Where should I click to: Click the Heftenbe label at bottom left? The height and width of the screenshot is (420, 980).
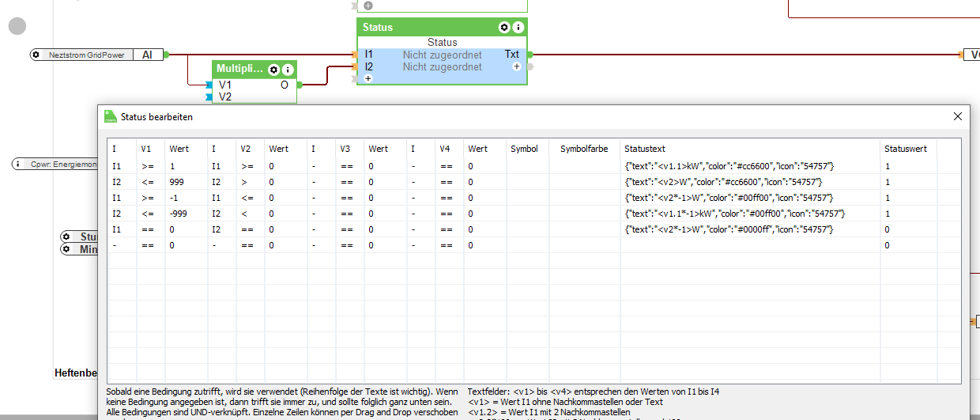coord(76,373)
